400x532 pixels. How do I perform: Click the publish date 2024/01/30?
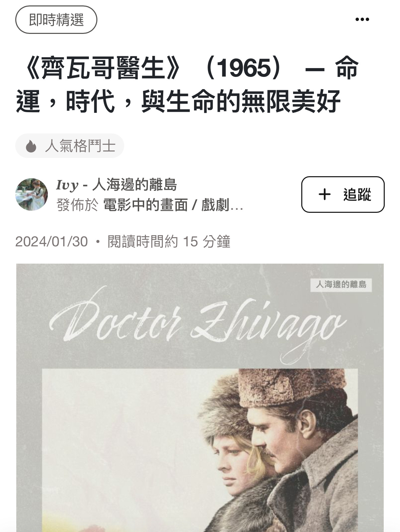click(x=52, y=242)
